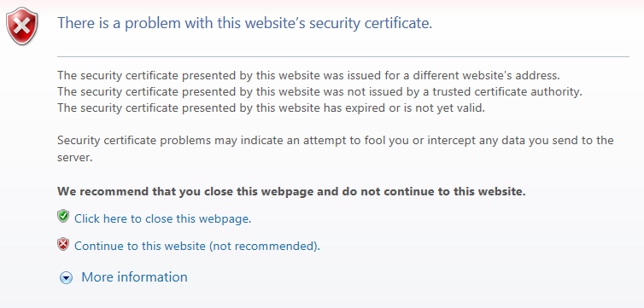The height and width of the screenshot is (308, 644).
Task: Show More information via its text label
Action: tap(134, 276)
